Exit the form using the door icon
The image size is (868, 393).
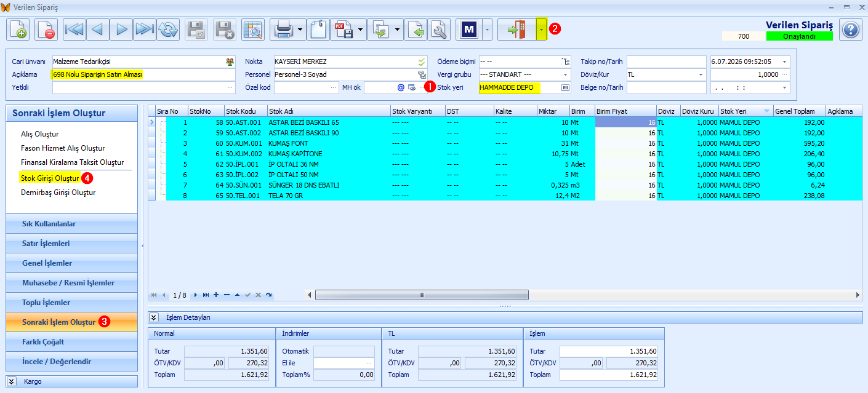[517, 29]
